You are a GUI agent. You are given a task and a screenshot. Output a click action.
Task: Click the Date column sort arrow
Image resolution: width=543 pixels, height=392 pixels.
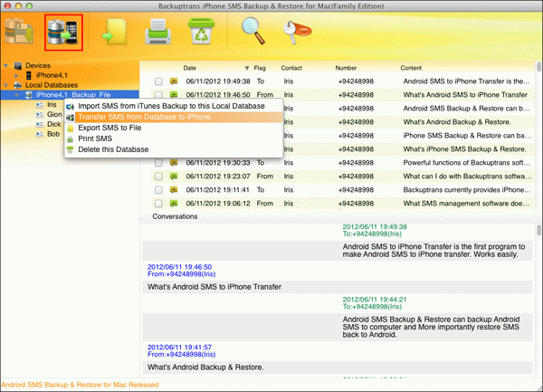coord(247,68)
